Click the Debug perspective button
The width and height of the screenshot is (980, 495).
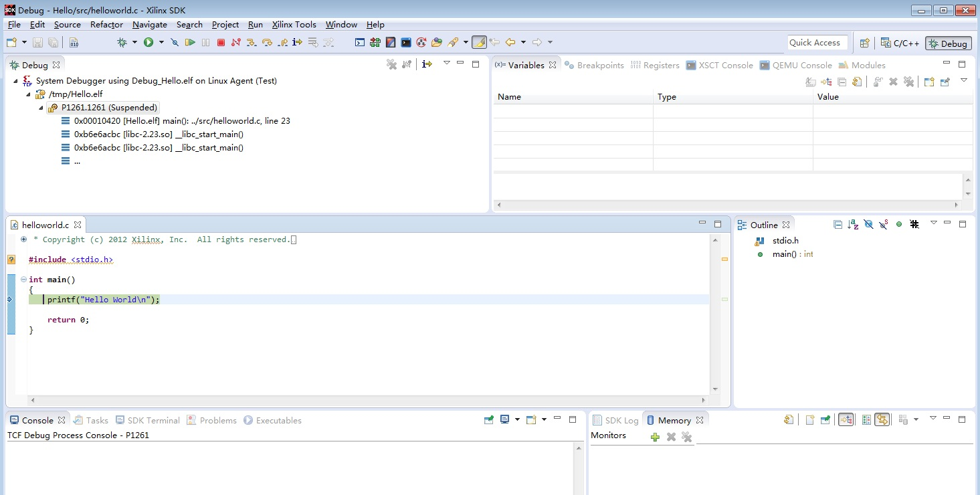948,43
